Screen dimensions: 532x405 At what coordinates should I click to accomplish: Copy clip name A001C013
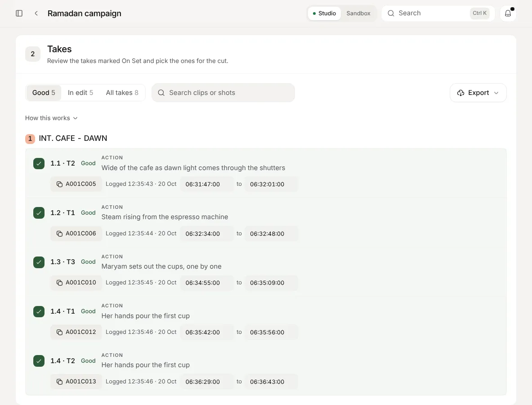click(76, 382)
